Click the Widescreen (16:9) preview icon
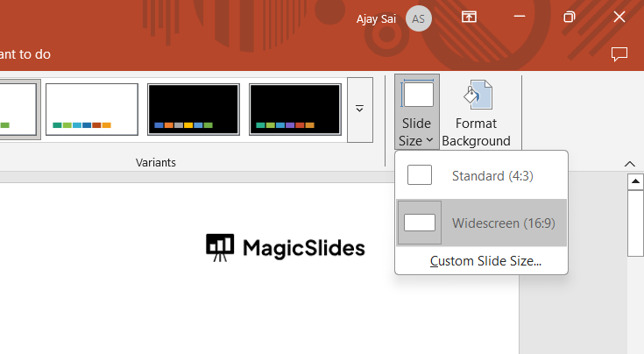 click(420, 223)
